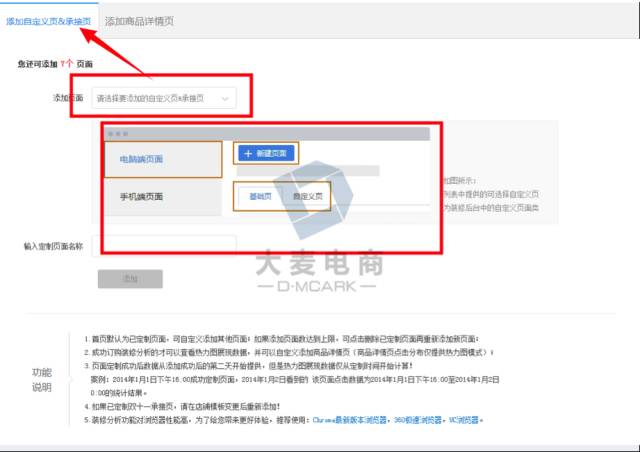The height and width of the screenshot is (452, 640).
Task: Open the 请选择要添加的自定义页&承接页 dropdown
Action: (163, 98)
